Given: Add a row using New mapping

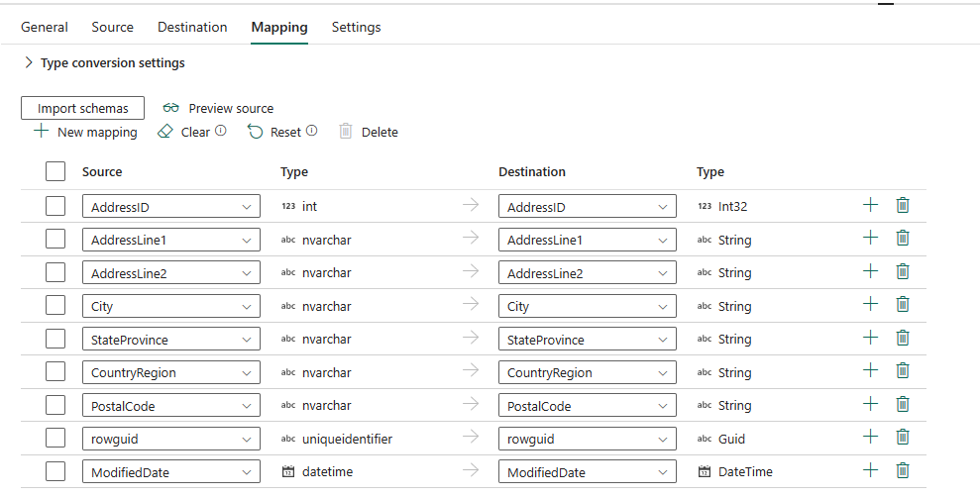Looking at the screenshot, I should pos(85,132).
